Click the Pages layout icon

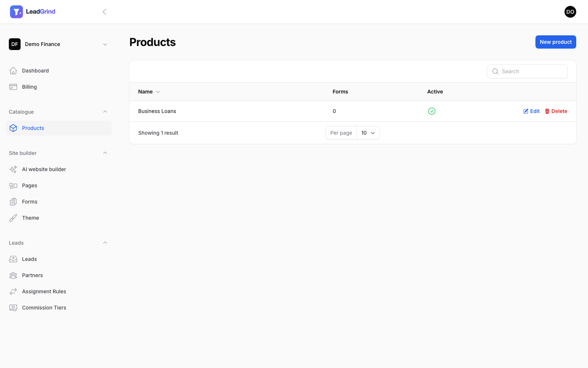[13, 185]
